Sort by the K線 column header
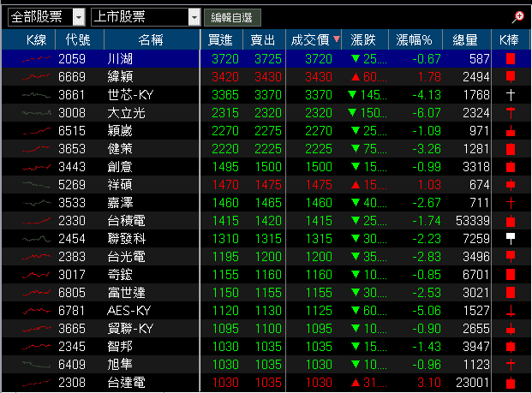The image size is (532, 393). tap(36, 40)
